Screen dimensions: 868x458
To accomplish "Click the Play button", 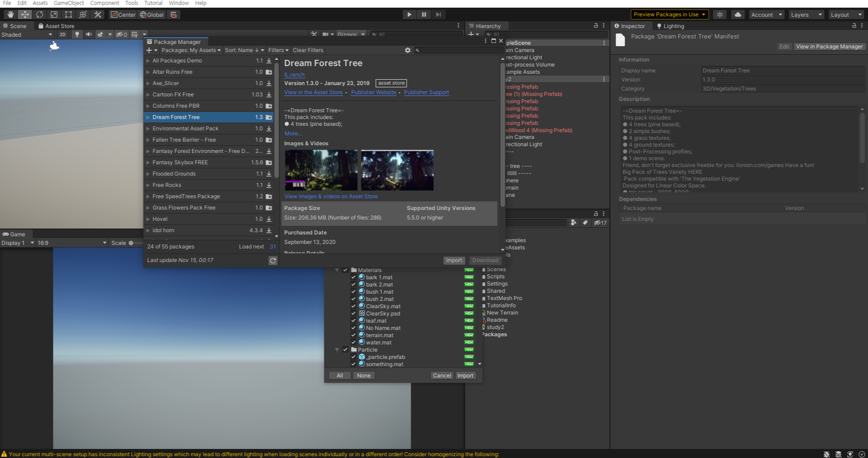I will tap(409, 14).
